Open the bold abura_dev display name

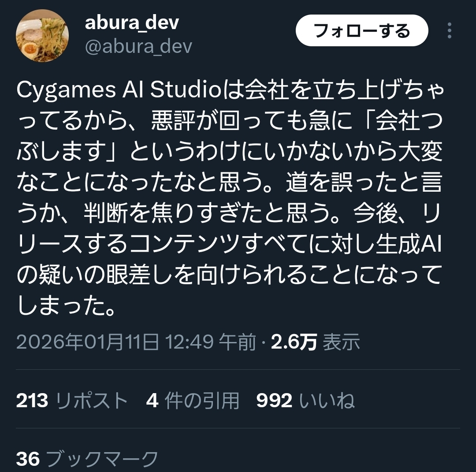132,23
